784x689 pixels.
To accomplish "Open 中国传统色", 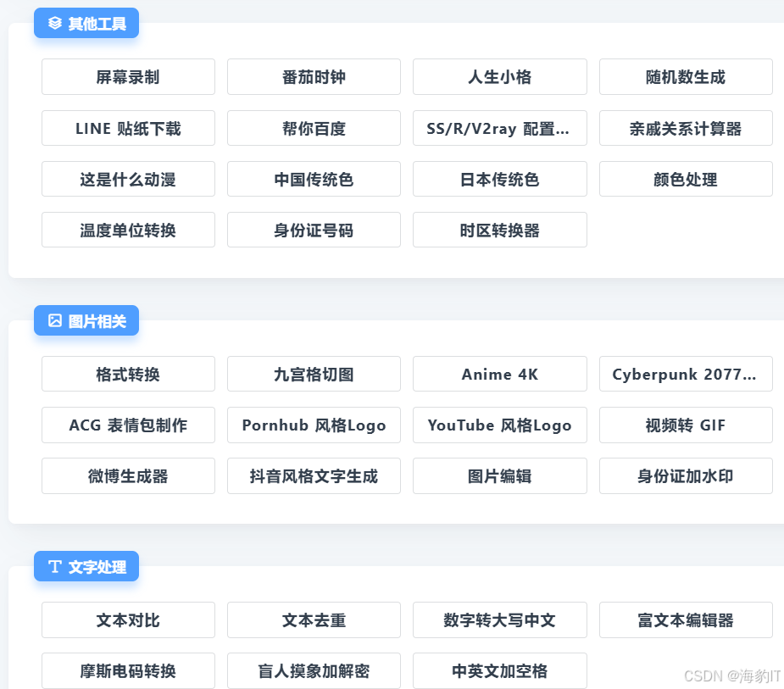I will click(x=314, y=179).
